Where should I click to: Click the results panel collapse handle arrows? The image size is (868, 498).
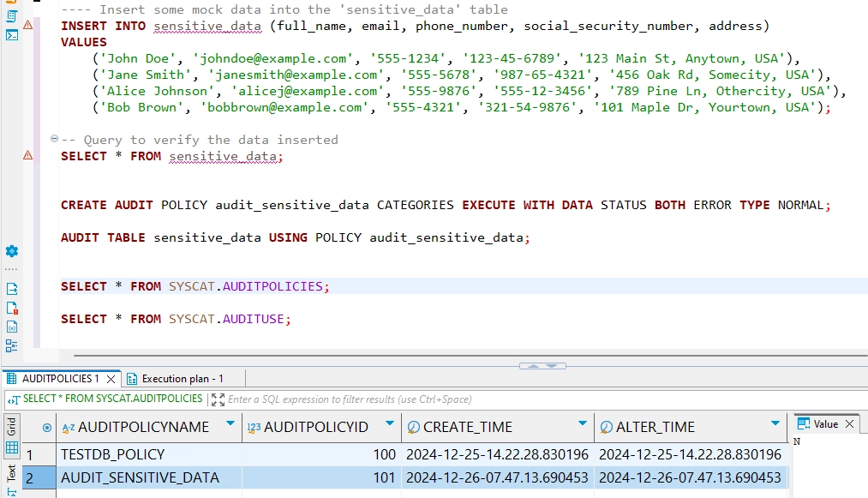pyautogui.click(x=542, y=366)
